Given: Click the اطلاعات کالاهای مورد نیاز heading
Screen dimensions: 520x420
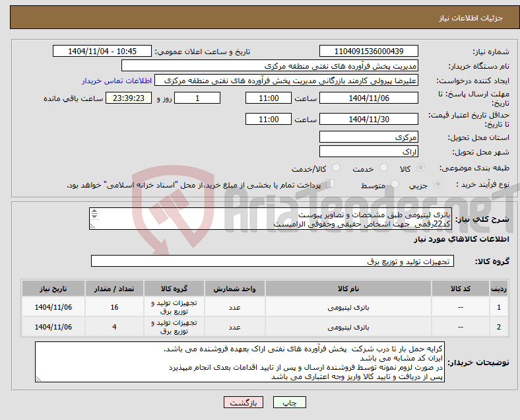Looking at the screenshot, I should pyautogui.click(x=461, y=239).
